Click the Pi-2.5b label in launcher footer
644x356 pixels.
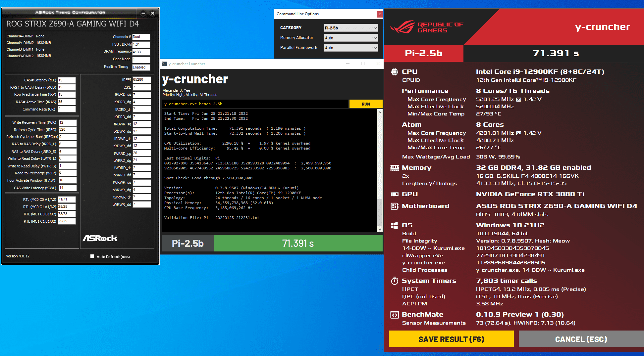[x=188, y=244]
